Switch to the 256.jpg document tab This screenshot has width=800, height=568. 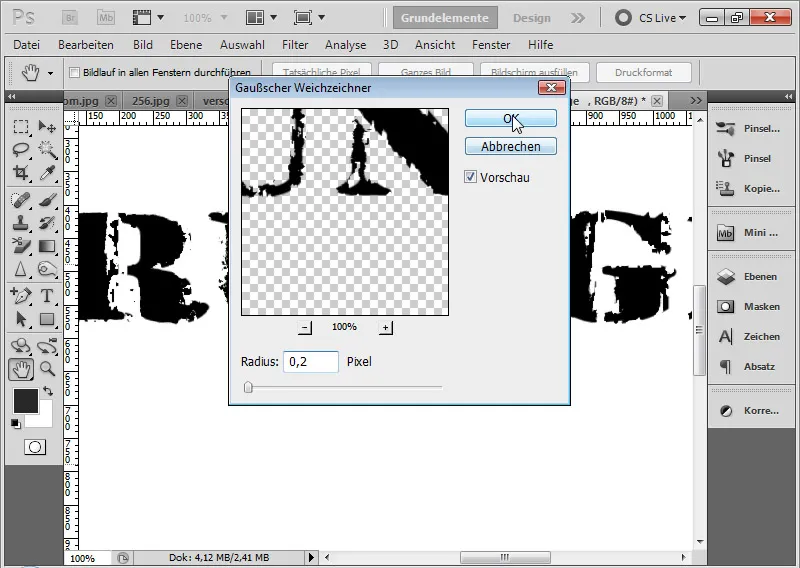click(151, 101)
